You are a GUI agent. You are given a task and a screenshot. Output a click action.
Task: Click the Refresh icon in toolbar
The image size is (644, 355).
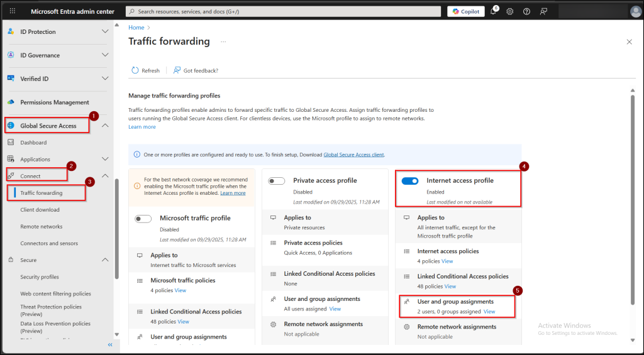click(x=135, y=70)
